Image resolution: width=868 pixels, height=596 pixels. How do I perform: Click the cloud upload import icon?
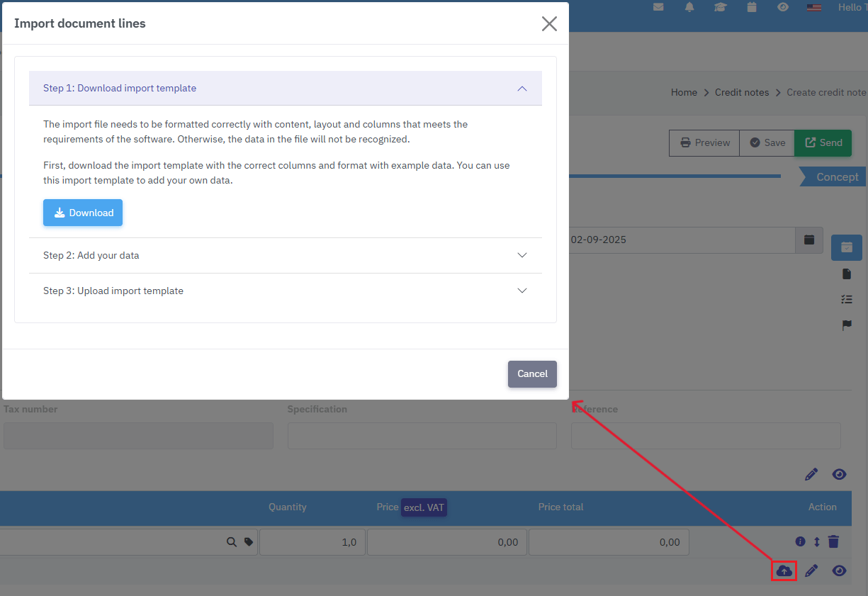coord(784,570)
